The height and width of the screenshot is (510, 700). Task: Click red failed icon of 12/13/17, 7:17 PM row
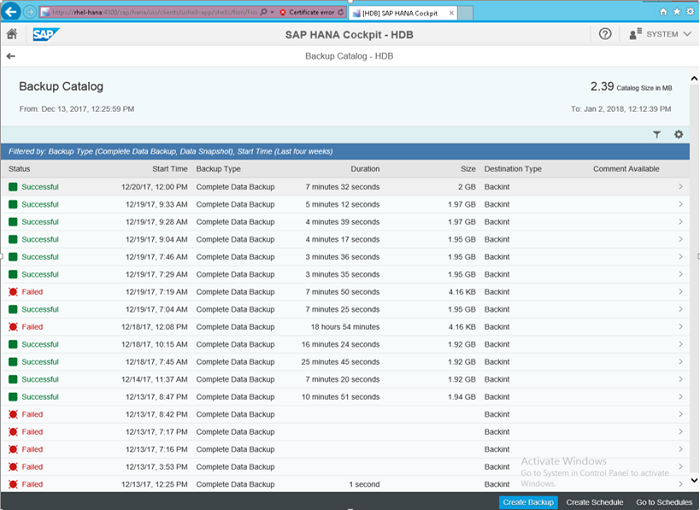[13, 432]
